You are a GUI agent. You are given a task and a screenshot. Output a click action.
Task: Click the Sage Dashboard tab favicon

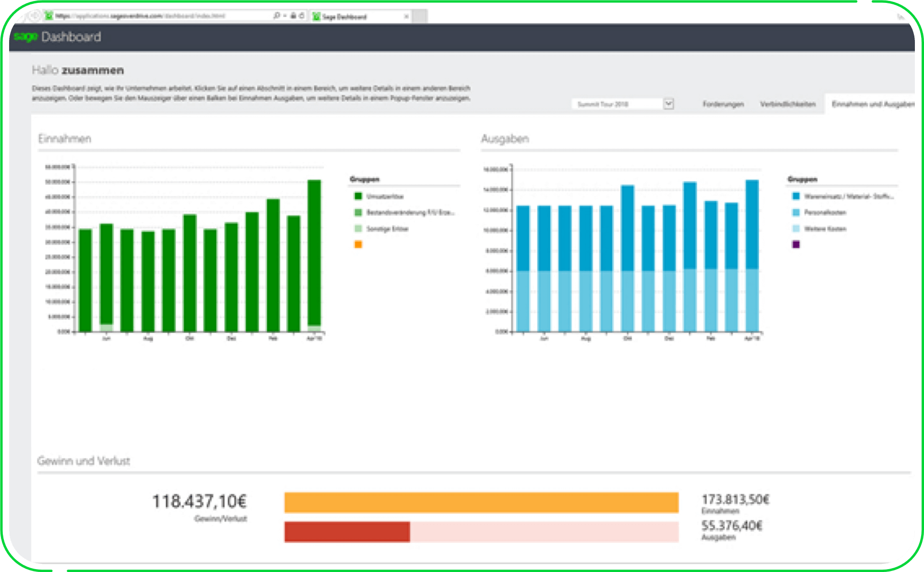[x=316, y=17]
